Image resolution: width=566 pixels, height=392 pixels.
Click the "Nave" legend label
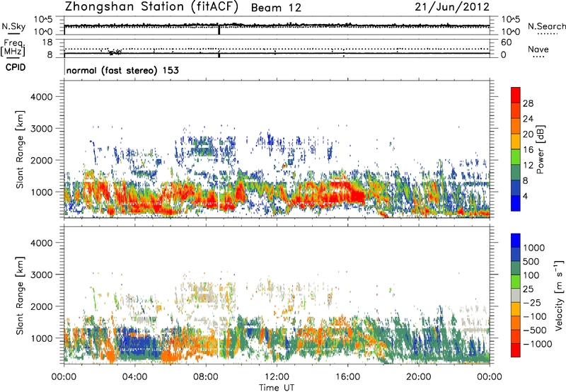click(538, 50)
